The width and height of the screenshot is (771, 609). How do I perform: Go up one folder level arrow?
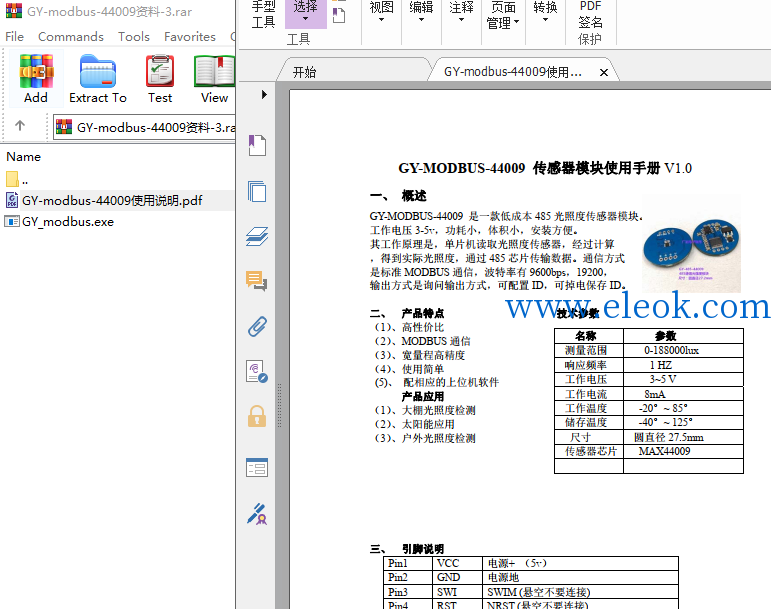pyautogui.click(x=20, y=126)
